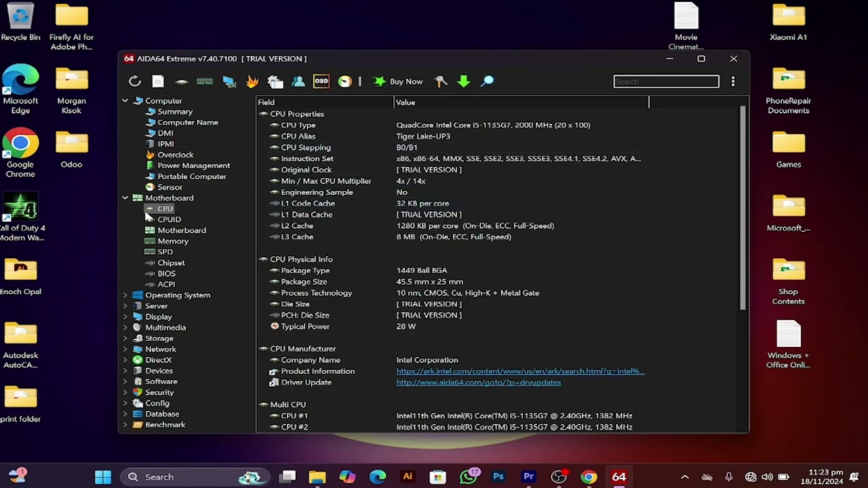Select ACPI tree item
868x488 pixels.
pos(166,285)
